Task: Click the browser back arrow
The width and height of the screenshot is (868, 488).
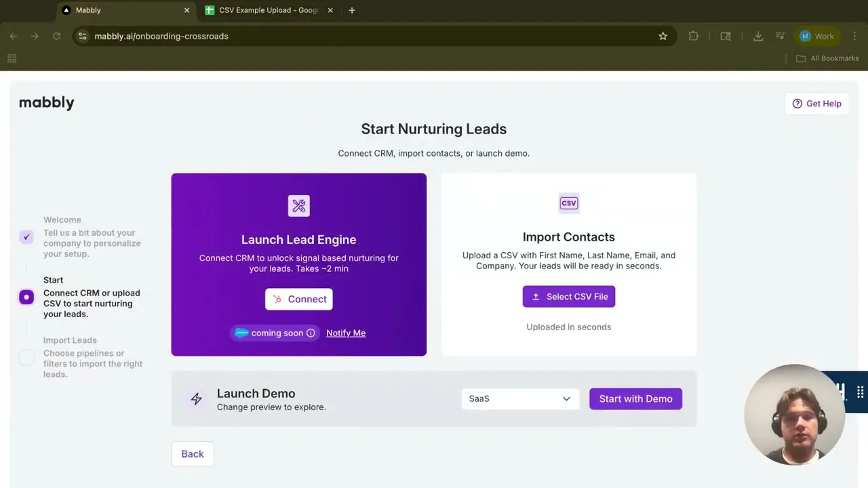Action: 13,36
